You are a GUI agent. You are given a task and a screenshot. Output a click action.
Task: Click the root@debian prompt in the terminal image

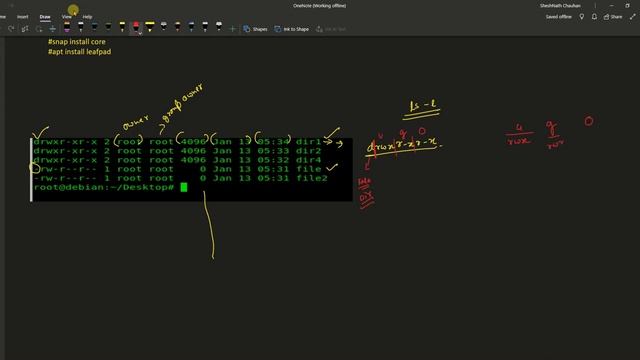(x=104, y=187)
